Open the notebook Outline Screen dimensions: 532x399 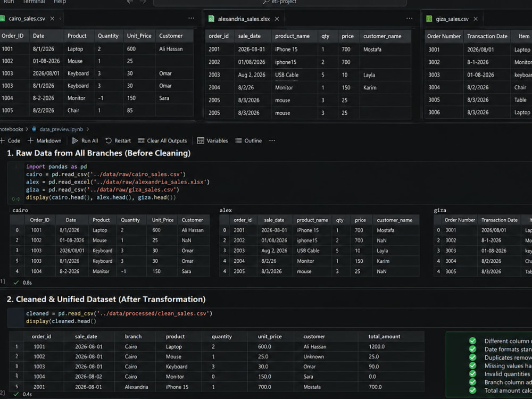tap(248, 141)
